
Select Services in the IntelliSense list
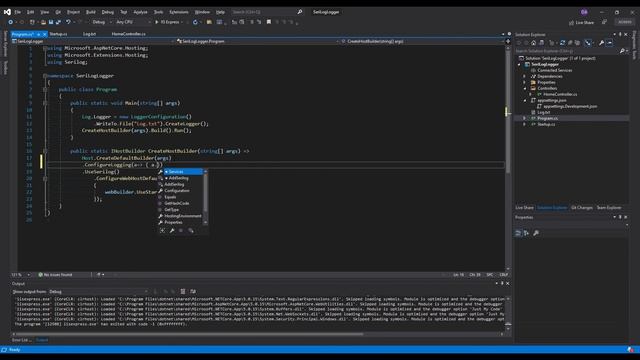click(x=183, y=172)
